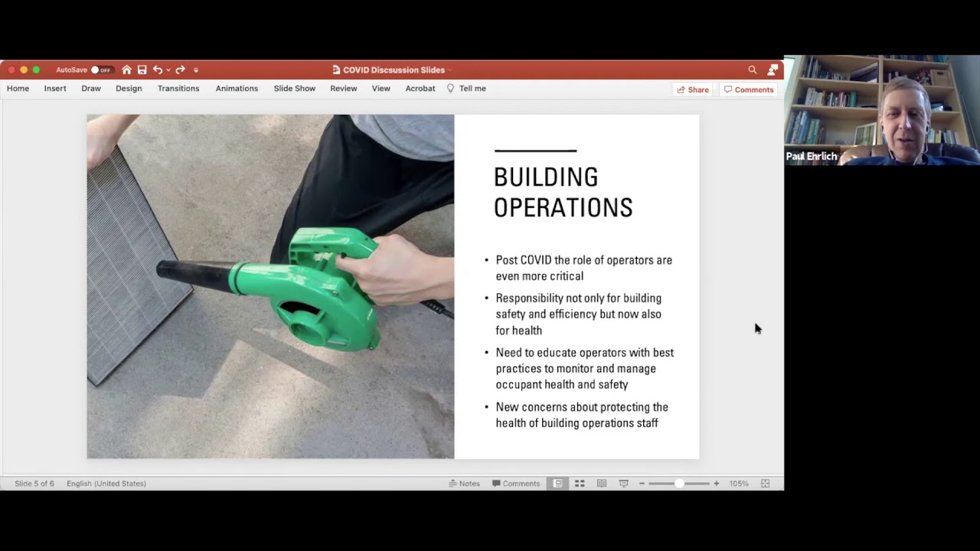
Task: Redo the last action
Action: (181, 70)
